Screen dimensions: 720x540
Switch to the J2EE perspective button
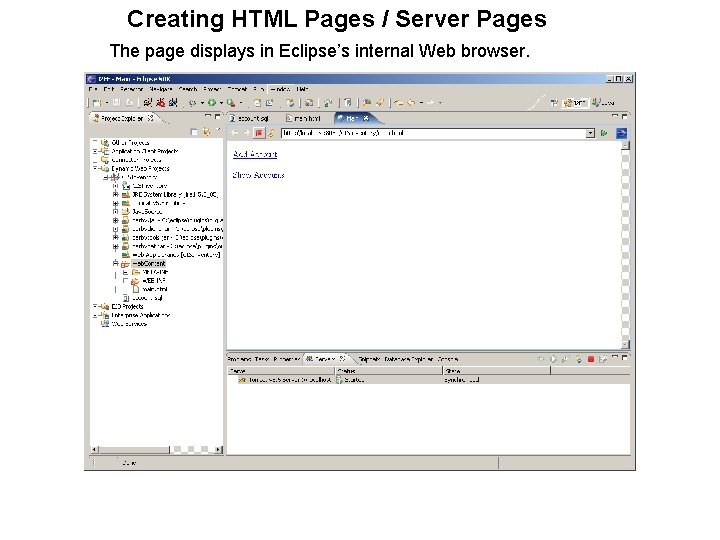[575, 103]
